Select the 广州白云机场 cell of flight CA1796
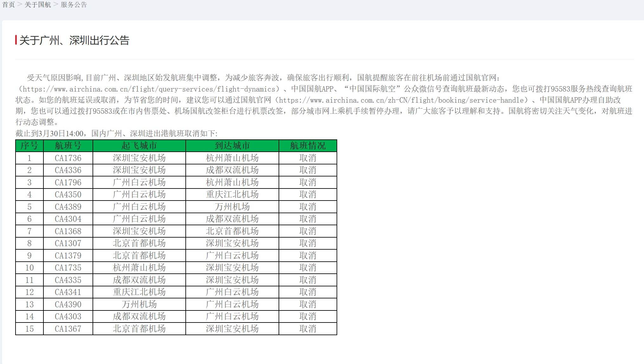644x364 pixels. point(138,182)
